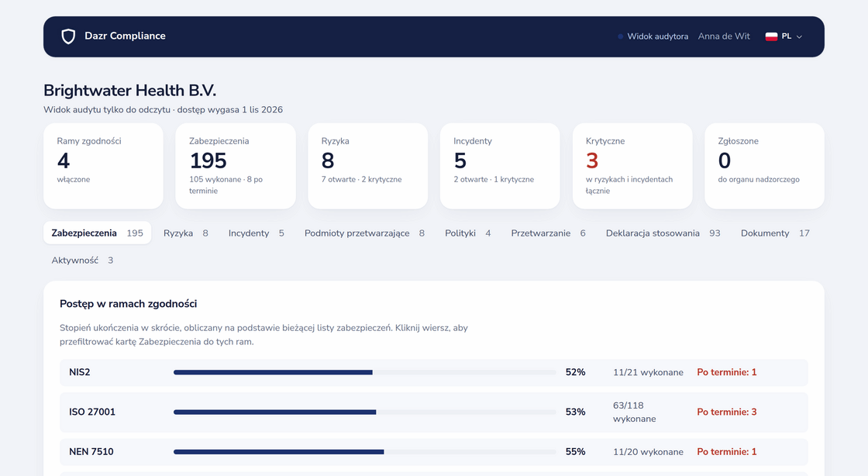The image size is (868, 476).
Task: Click the 63/118 wykonane text
Action: [635, 412]
